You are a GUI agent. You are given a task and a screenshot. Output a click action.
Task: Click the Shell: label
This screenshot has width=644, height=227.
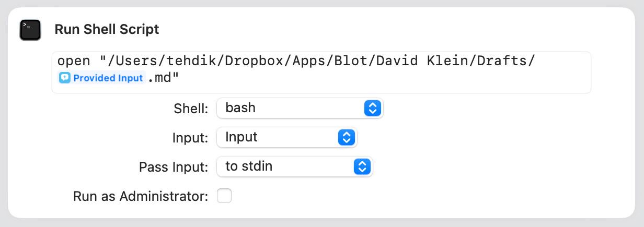191,109
